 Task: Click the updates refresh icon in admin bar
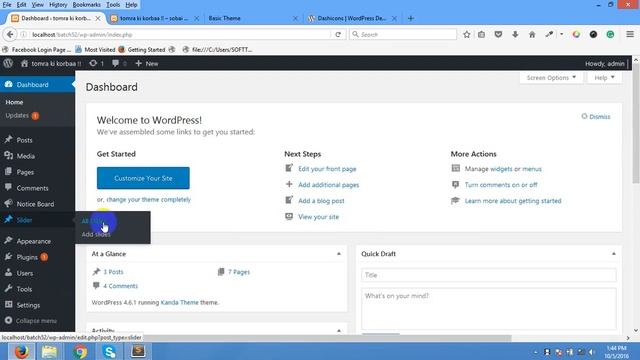click(x=93, y=63)
